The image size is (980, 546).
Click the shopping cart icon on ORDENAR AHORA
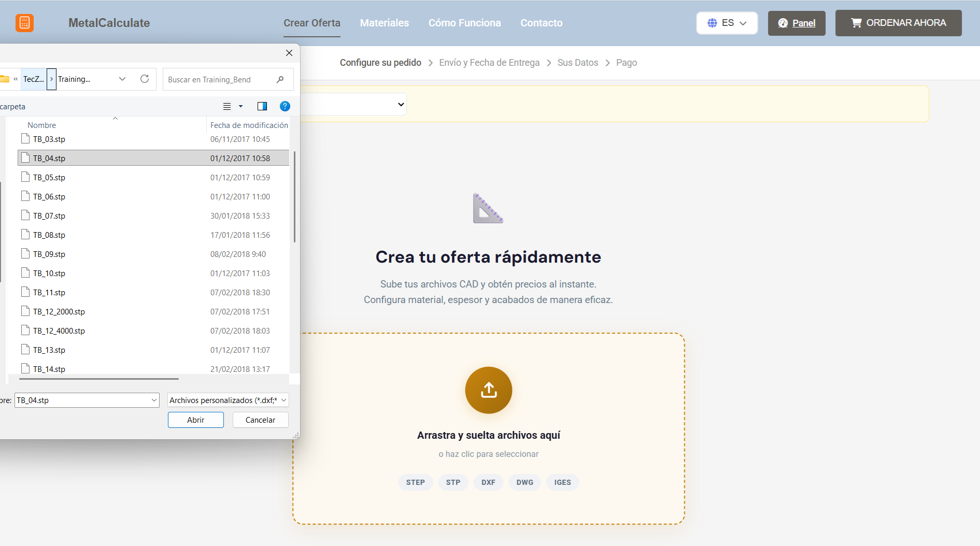(x=857, y=22)
